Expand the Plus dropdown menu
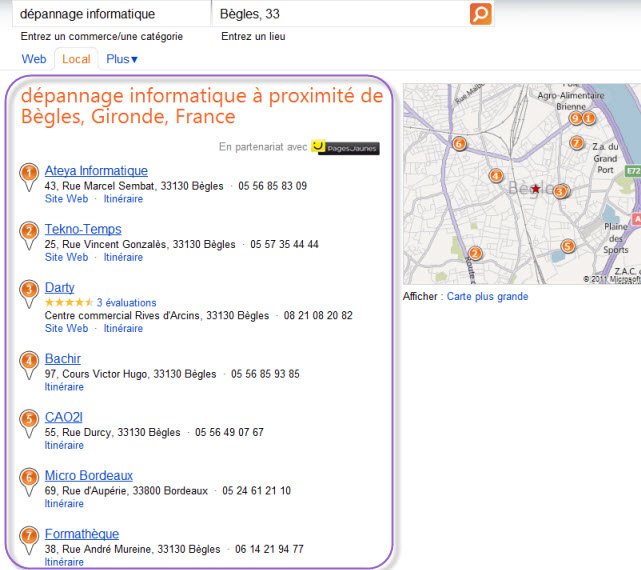The image size is (641, 570). (x=122, y=59)
